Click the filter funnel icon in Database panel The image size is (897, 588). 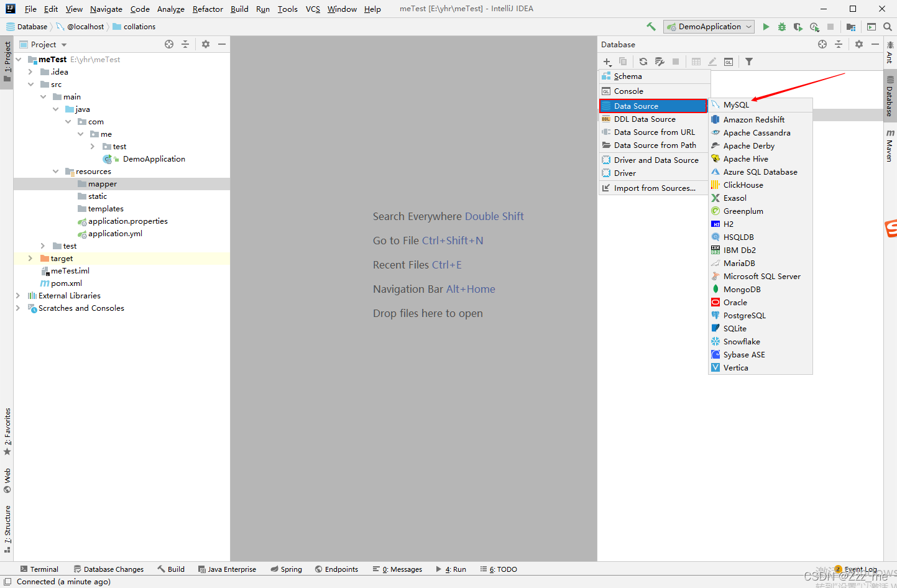coord(749,62)
